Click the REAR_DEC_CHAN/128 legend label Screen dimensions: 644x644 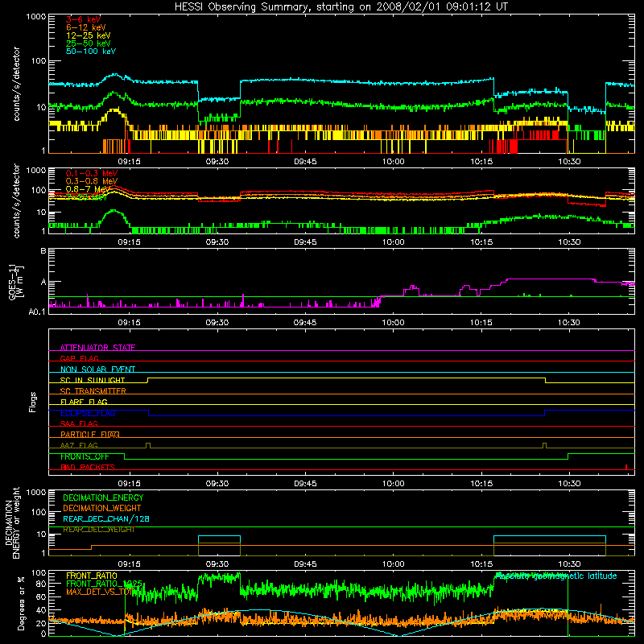pos(106,518)
